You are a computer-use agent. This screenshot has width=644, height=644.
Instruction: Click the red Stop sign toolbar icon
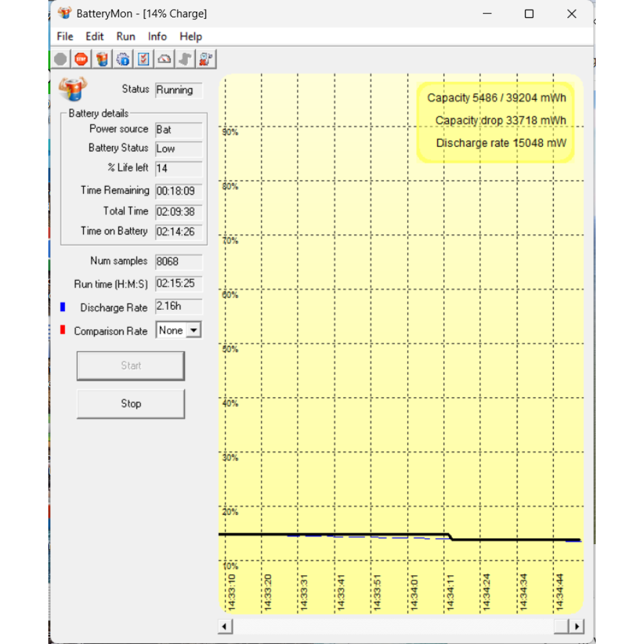click(80, 60)
